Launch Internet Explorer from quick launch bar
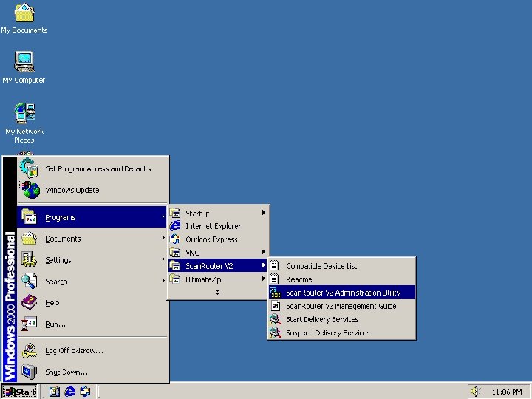 coord(70,392)
